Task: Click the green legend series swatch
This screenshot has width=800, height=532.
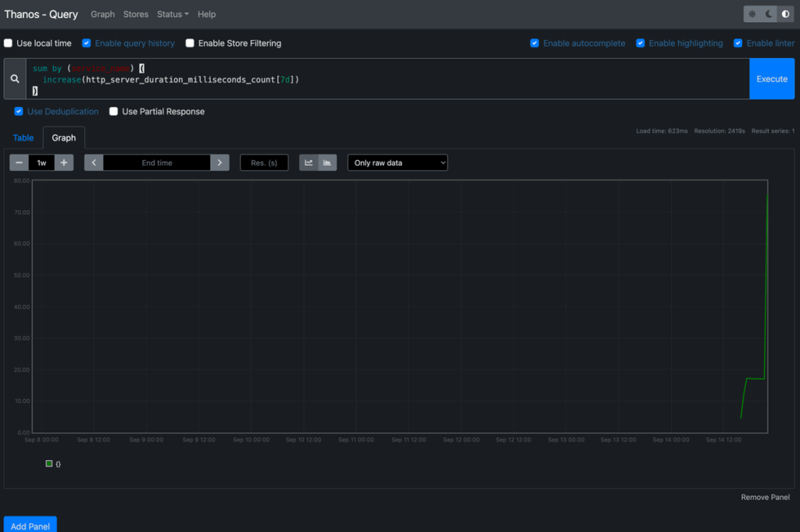Action: click(x=49, y=464)
